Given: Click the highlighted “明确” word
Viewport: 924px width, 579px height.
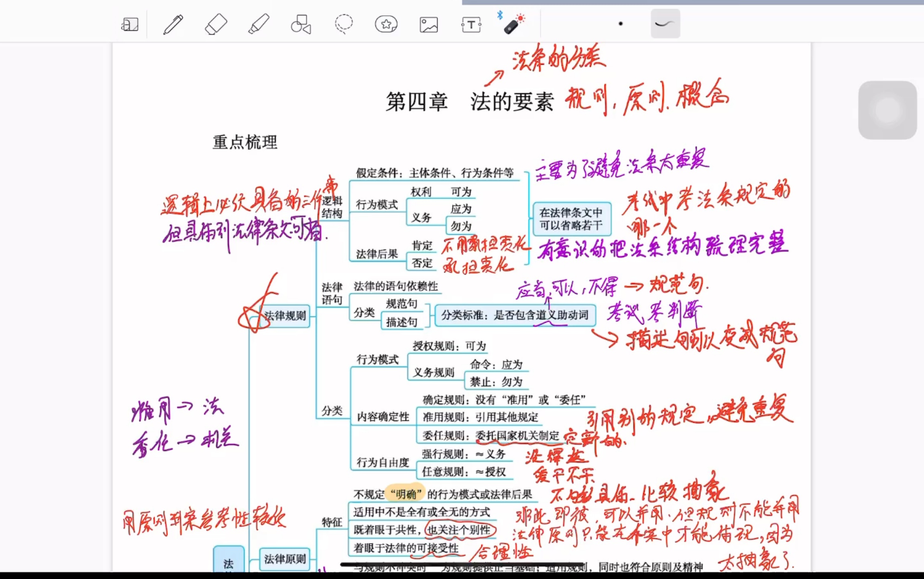Looking at the screenshot, I should tap(406, 494).
